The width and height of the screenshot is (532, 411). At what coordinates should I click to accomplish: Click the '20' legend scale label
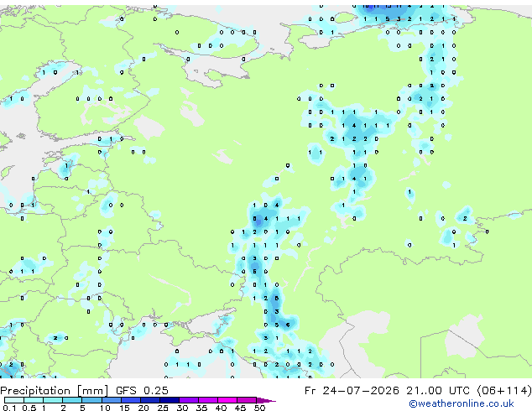[143, 408]
